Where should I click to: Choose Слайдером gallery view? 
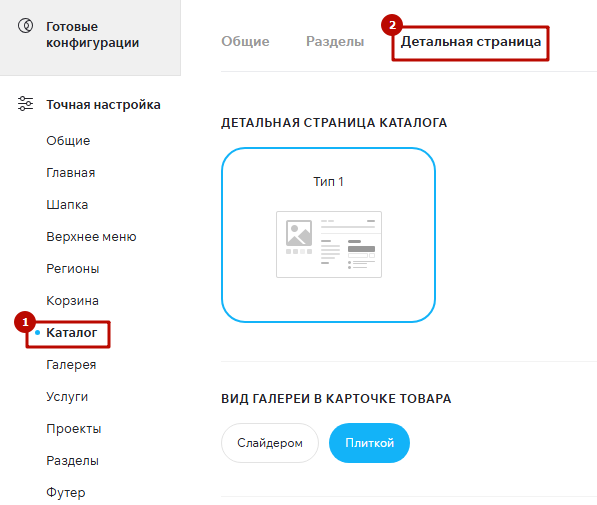pos(270,443)
